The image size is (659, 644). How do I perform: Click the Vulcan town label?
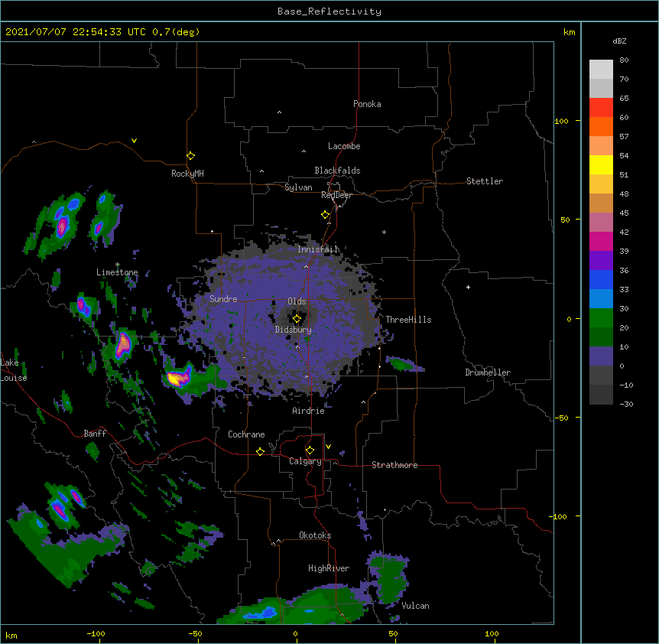tap(415, 606)
